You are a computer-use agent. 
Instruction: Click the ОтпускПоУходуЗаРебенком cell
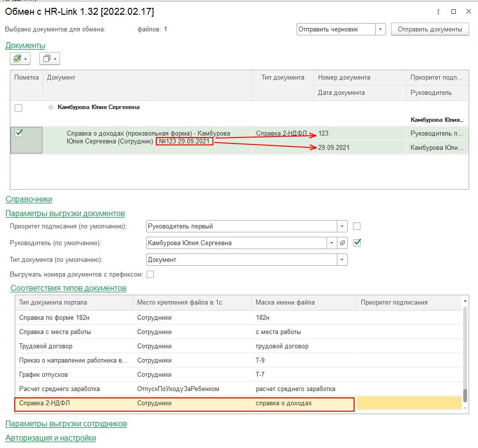(x=192, y=389)
